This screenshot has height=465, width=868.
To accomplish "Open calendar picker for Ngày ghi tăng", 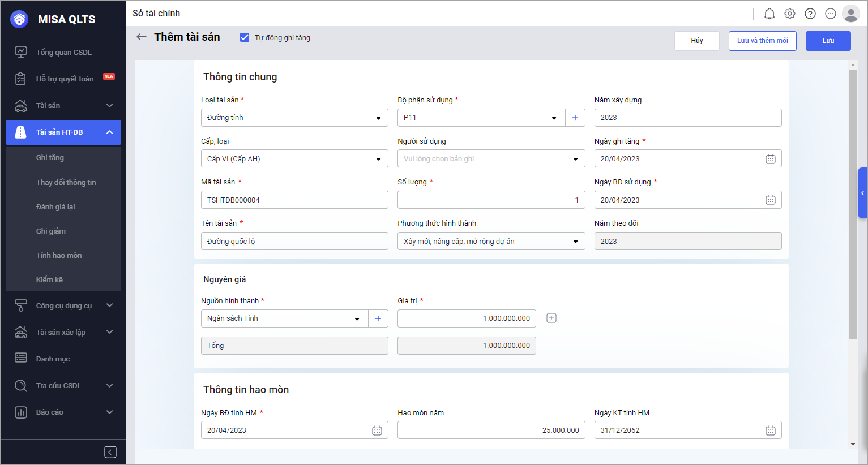I will point(770,159).
